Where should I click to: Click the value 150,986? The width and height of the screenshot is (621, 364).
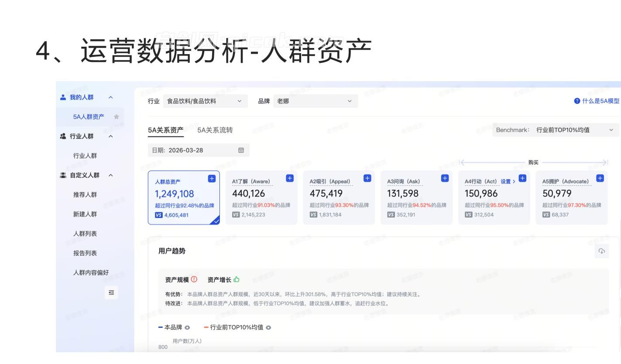(x=481, y=193)
